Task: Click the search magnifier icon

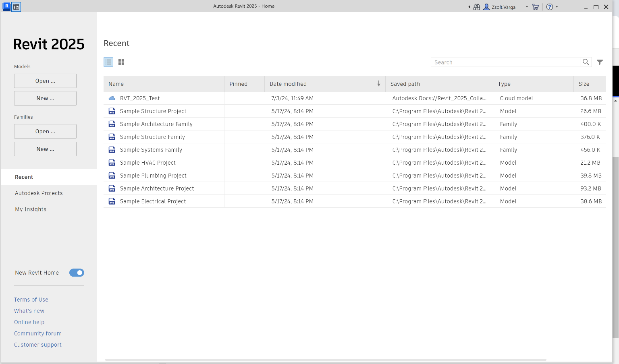Action: pyautogui.click(x=586, y=62)
